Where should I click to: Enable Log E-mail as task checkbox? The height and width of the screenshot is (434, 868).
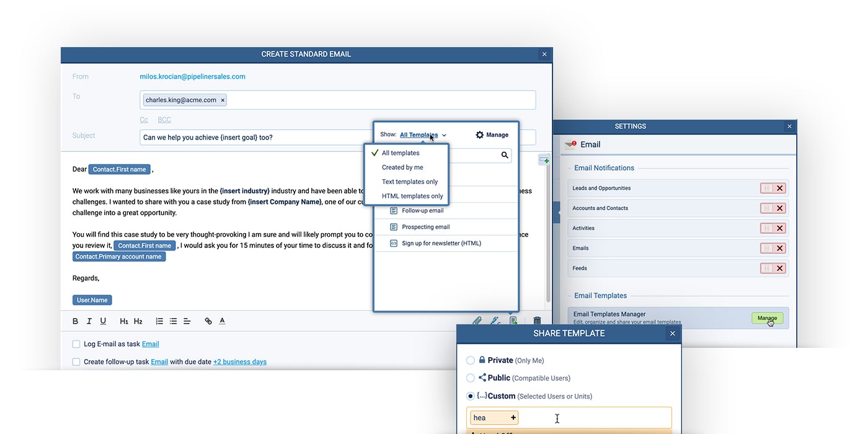[x=76, y=343]
